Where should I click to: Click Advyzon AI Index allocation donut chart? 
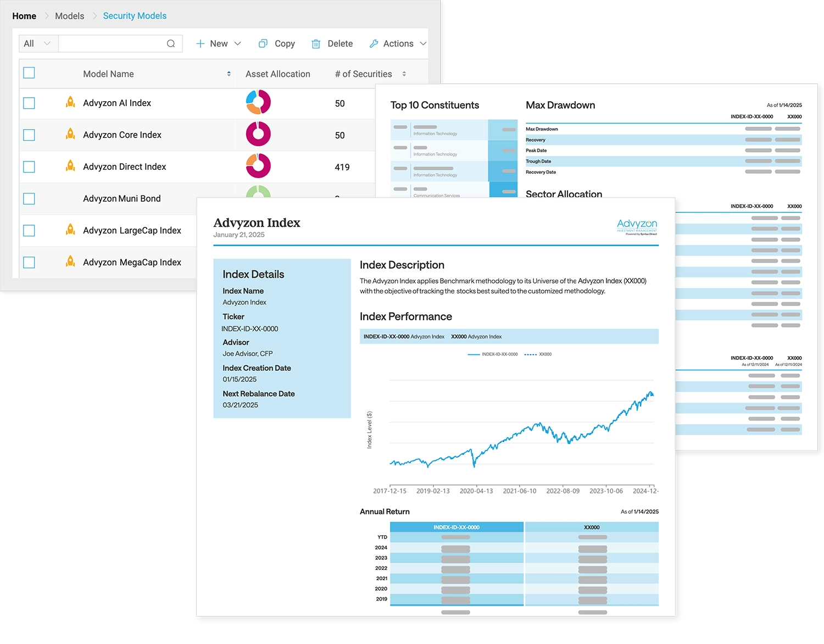pos(258,102)
